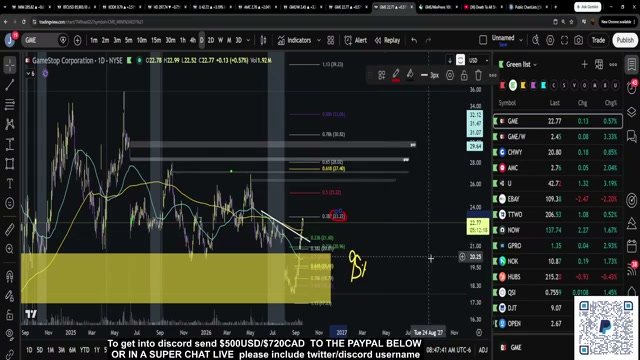Open the Green list watchlist dropdown

tap(521, 64)
